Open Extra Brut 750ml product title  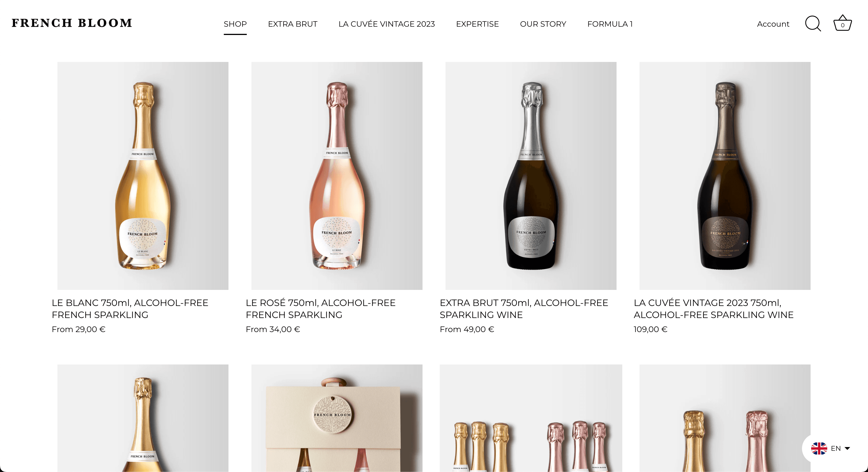pyautogui.click(x=524, y=308)
